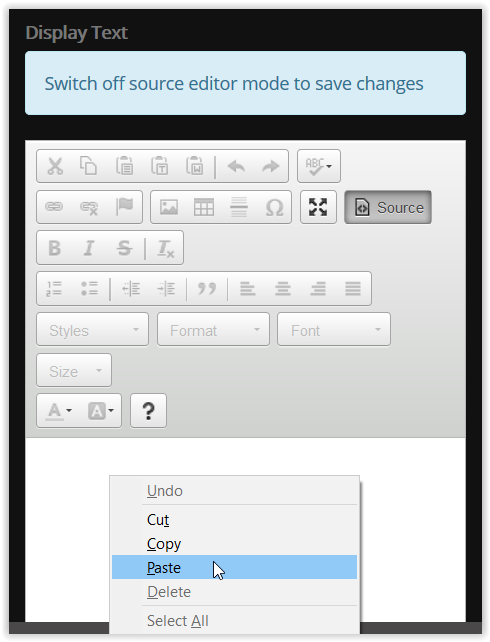Toggle off Source editor mode
The width and height of the screenshot is (490, 642).
tap(388, 207)
